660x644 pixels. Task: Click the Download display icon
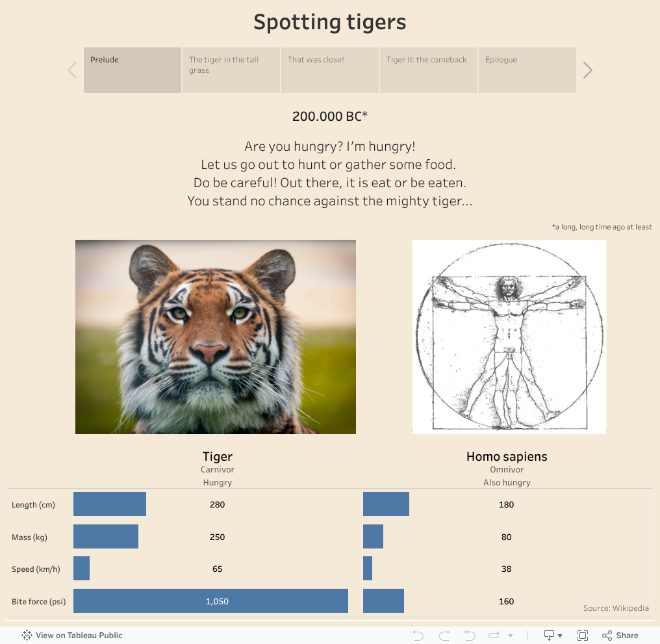coord(549,635)
